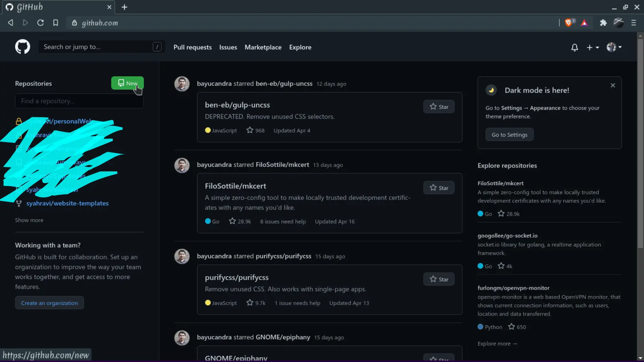This screenshot has height=362, width=644.
Task: Click the site lock icon in address bar
Action: tap(74, 23)
